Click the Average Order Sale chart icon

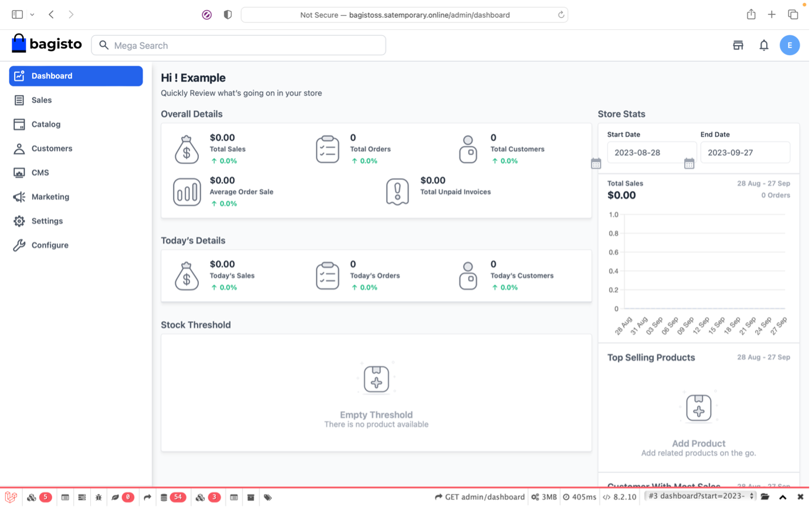[187, 192]
